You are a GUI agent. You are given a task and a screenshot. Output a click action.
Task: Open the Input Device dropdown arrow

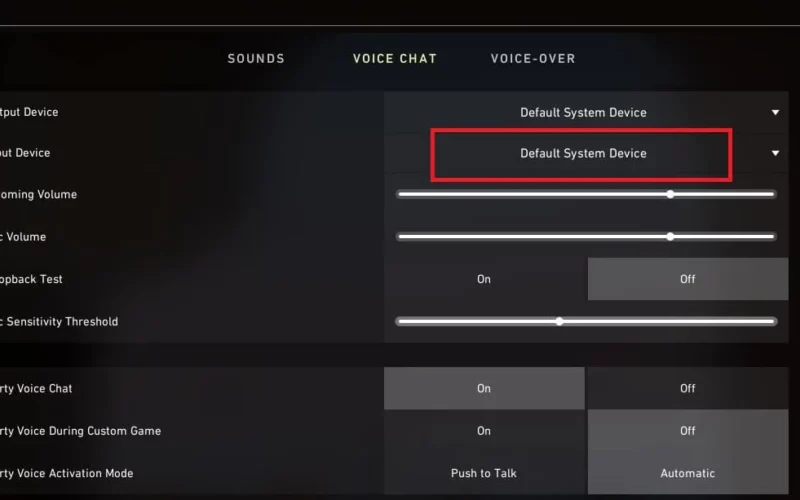click(x=775, y=153)
